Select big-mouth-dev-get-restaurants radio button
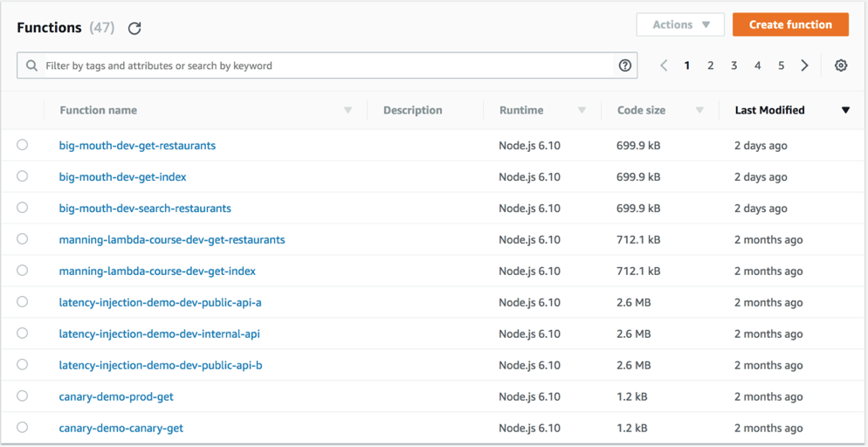This screenshot has width=868, height=447. click(23, 145)
